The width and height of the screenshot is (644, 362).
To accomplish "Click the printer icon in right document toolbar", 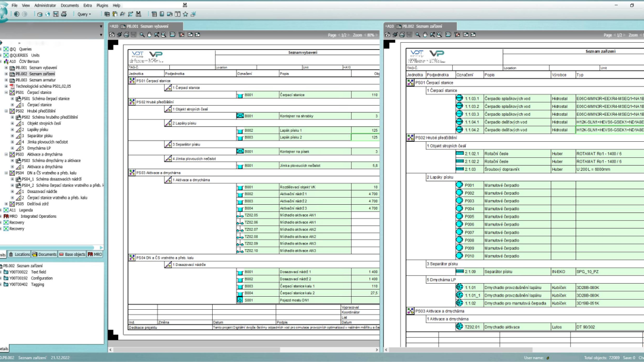I will (402, 35).
